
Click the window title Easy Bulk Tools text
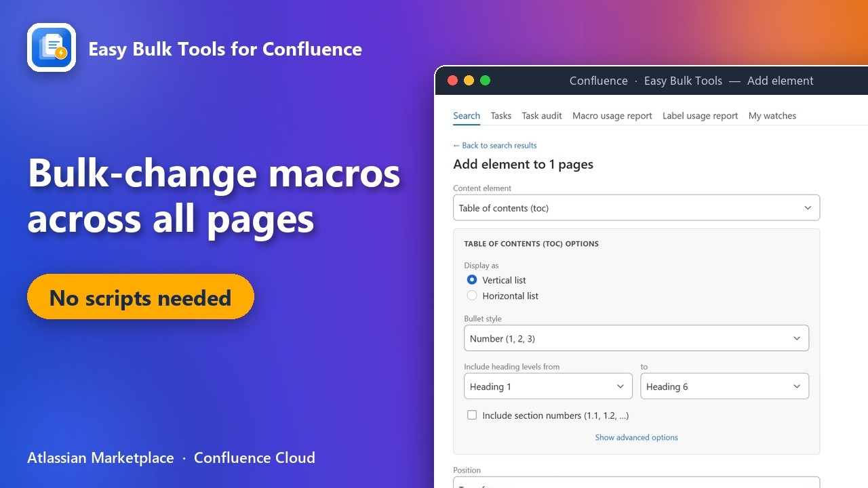[683, 81]
